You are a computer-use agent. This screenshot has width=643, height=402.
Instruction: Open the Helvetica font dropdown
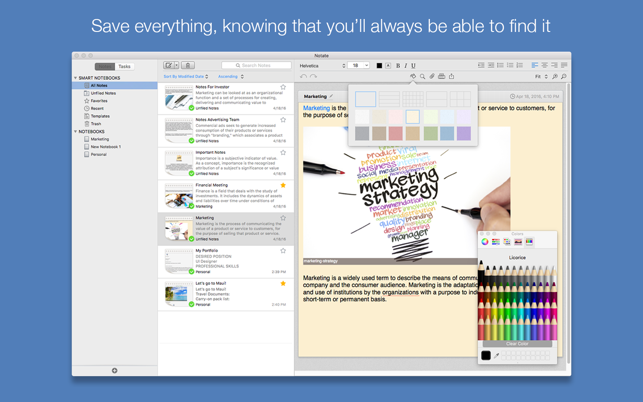(322, 66)
